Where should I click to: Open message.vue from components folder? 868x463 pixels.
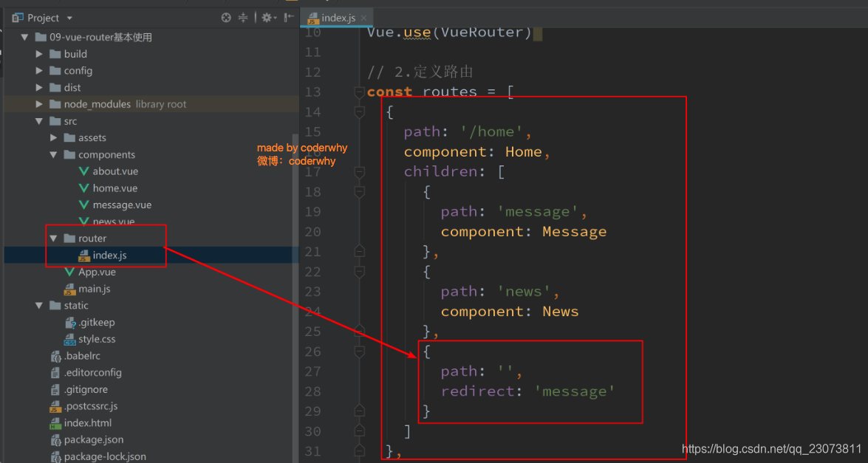[122, 205]
